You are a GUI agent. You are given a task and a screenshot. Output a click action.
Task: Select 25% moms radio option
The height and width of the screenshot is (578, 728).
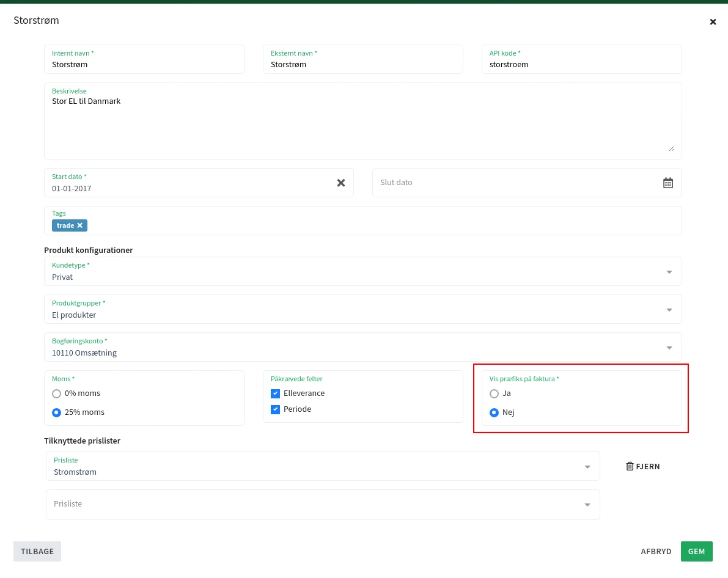point(57,412)
